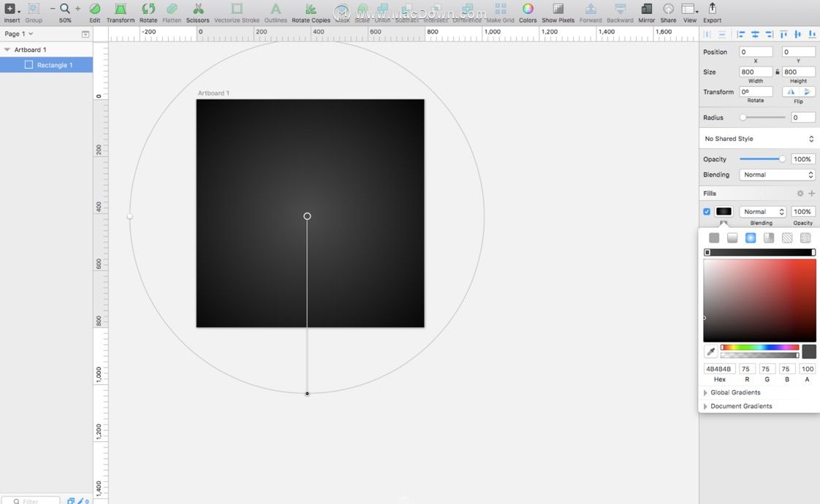Toggle the pages list panel icon
Screen dimensions: 820x504
point(86,34)
